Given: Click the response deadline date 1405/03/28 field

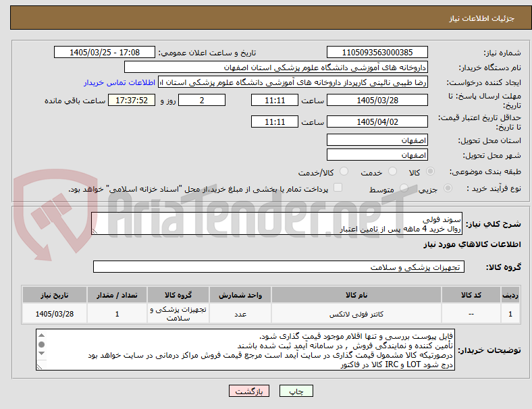Looking at the screenshot, I should 377,101.
